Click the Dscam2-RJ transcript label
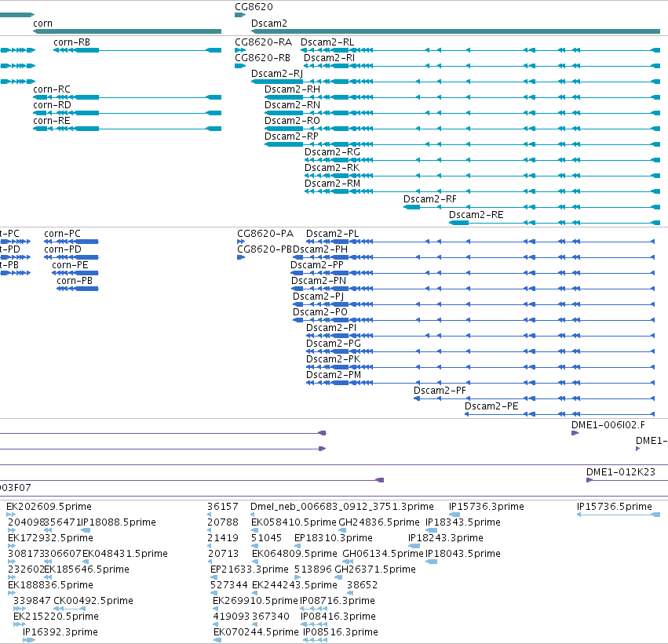The height and width of the screenshot is (644, 668). click(277, 74)
